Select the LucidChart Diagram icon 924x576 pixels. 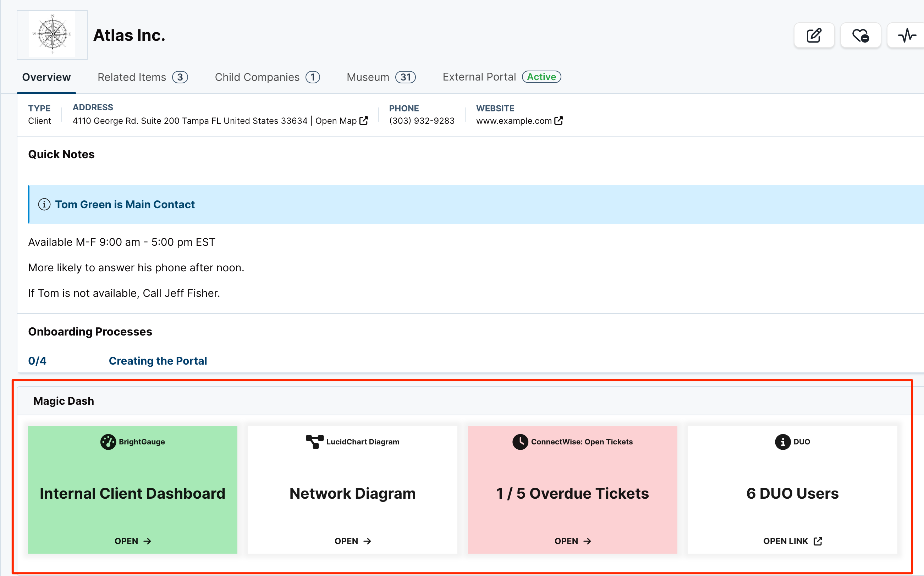(x=313, y=442)
